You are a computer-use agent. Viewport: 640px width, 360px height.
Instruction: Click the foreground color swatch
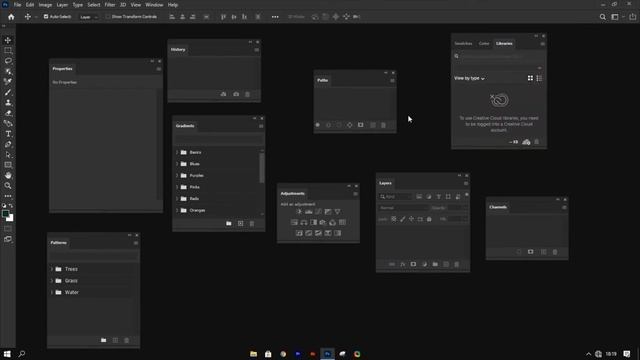click(x=5, y=214)
